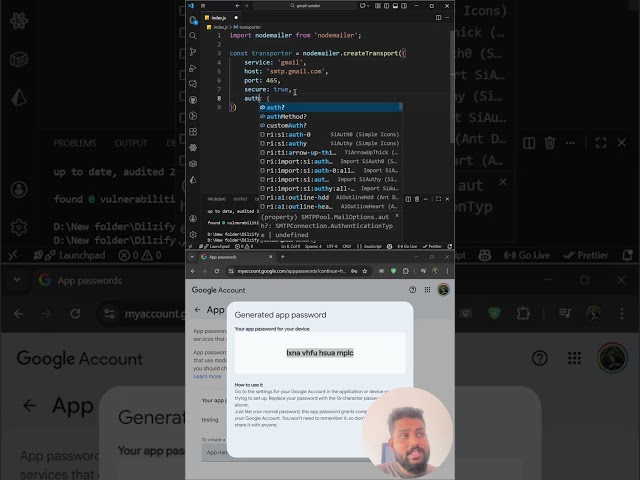Image resolution: width=640 pixels, height=480 pixels.
Task: Click Go Live in the status bar
Action: click(407, 247)
